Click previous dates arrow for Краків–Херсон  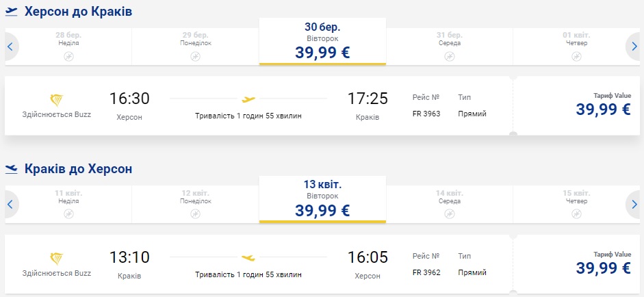pos(10,204)
